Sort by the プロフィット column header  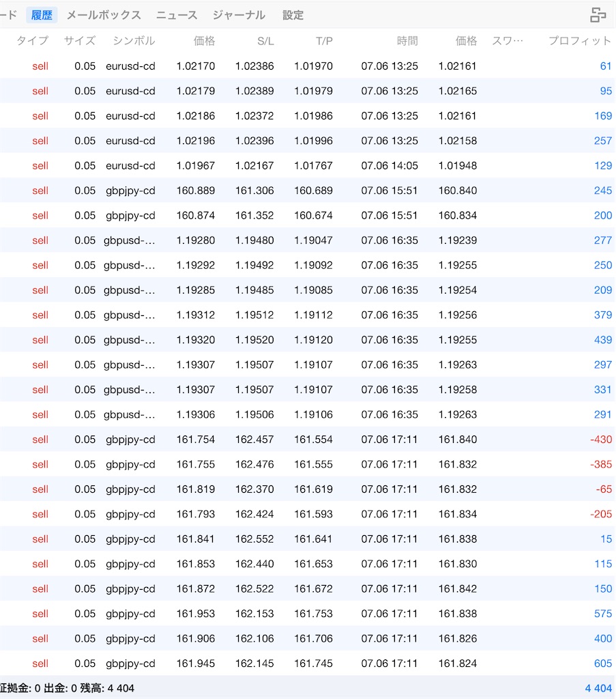579,41
